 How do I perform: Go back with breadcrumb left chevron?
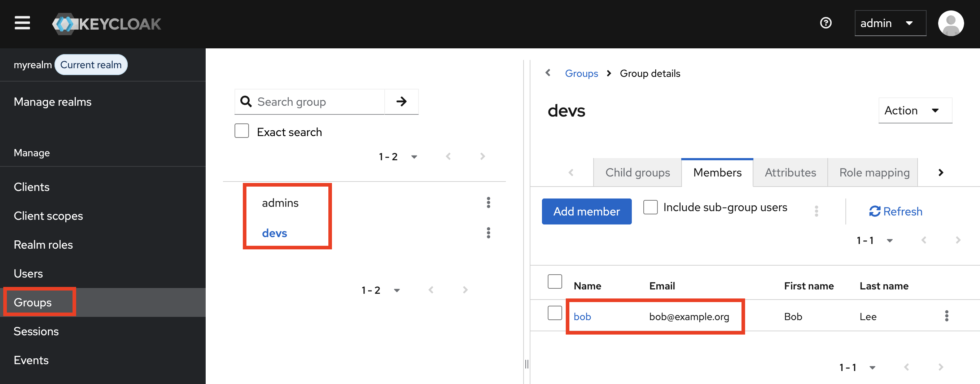[548, 72]
